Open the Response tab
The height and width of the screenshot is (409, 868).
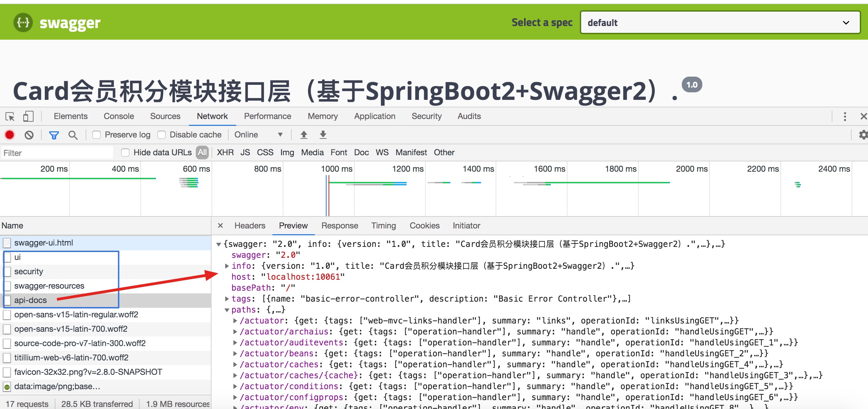(340, 226)
